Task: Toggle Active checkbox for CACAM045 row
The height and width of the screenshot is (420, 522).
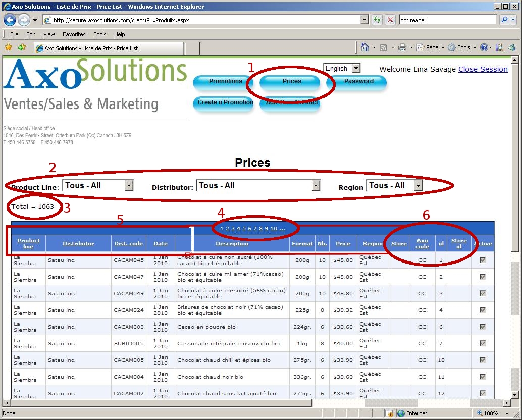Action: (x=483, y=260)
